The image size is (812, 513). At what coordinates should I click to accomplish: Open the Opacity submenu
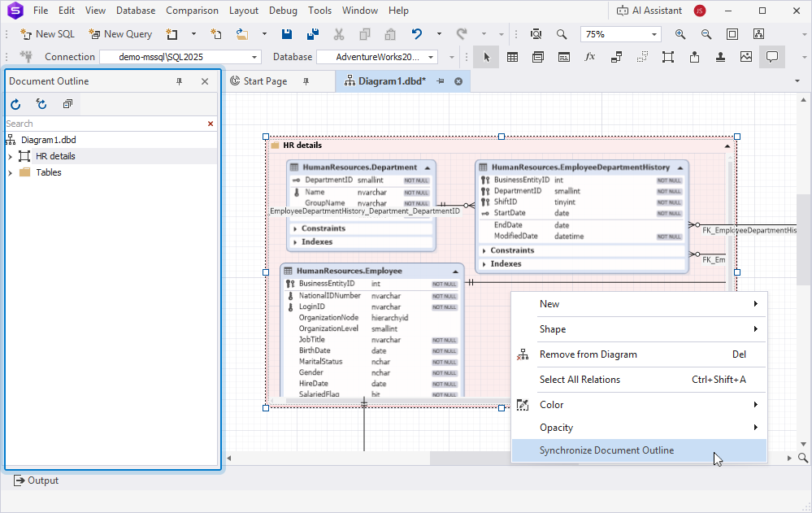[639, 428]
